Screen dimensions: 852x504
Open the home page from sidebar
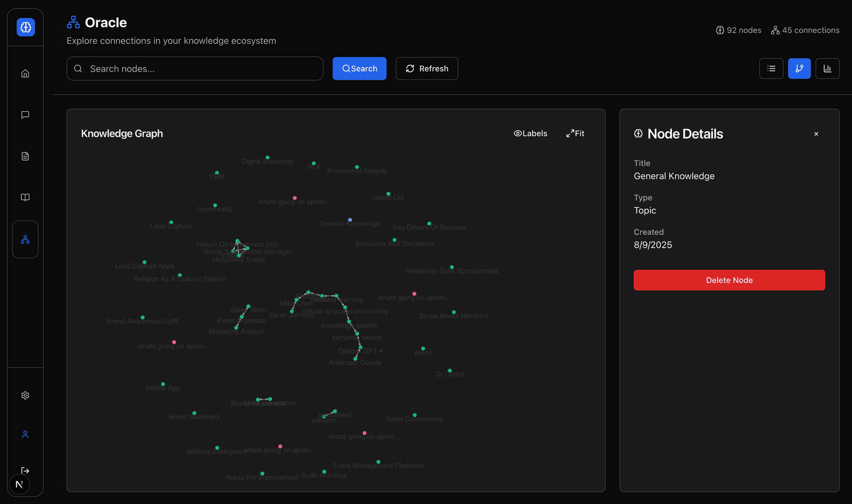pyautogui.click(x=25, y=74)
